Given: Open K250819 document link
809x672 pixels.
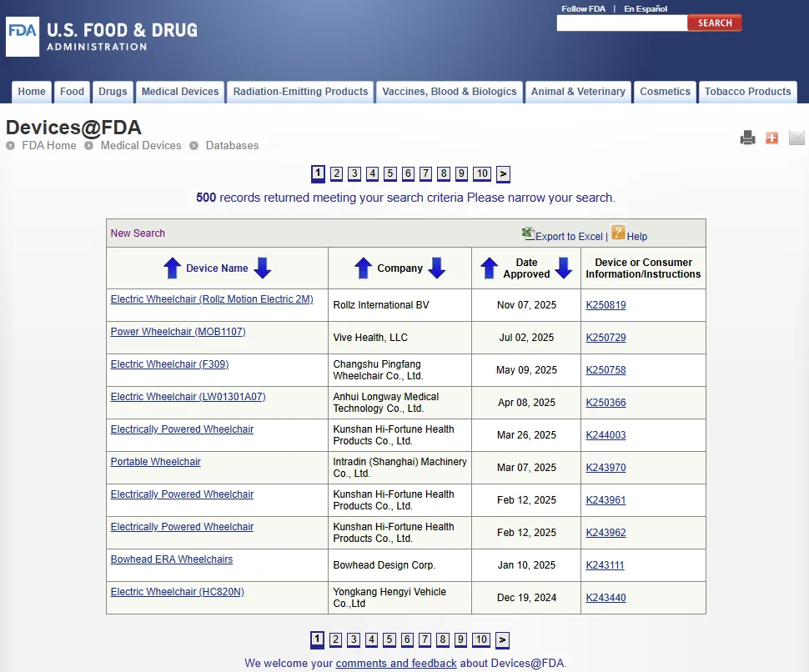Looking at the screenshot, I should [x=605, y=305].
